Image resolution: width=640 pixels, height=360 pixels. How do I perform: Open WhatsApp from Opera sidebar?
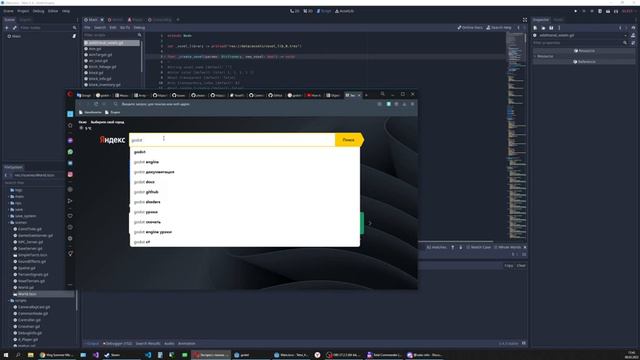pos(70,152)
